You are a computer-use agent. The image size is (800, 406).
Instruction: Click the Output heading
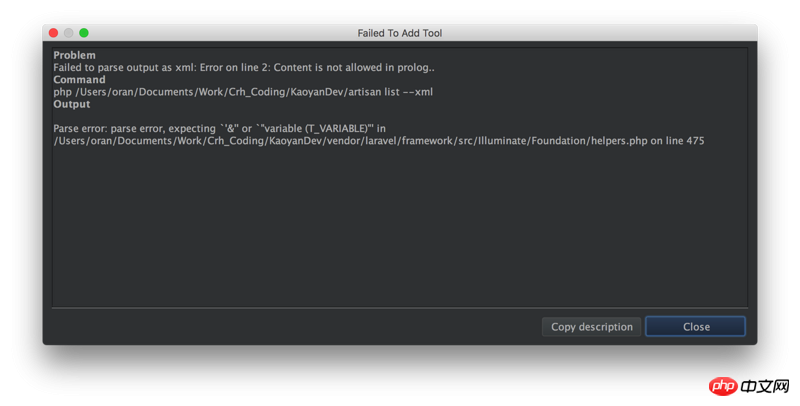coord(72,103)
